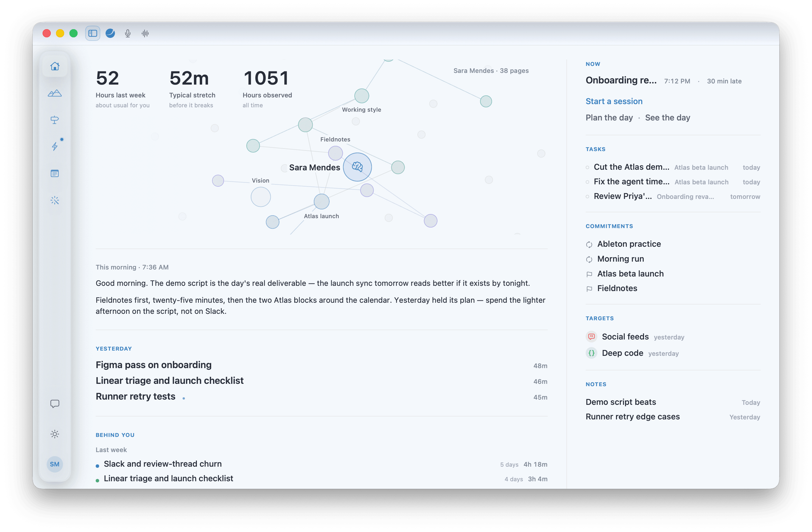Check off the Cut the Atlas demo task
The height and width of the screenshot is (532, 812).
(587, 167)
